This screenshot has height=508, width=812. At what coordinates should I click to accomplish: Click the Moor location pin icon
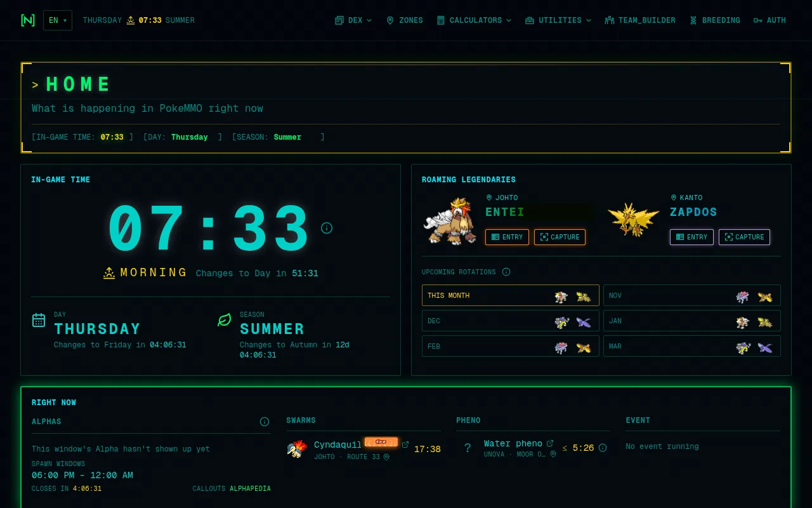point(553,454)
